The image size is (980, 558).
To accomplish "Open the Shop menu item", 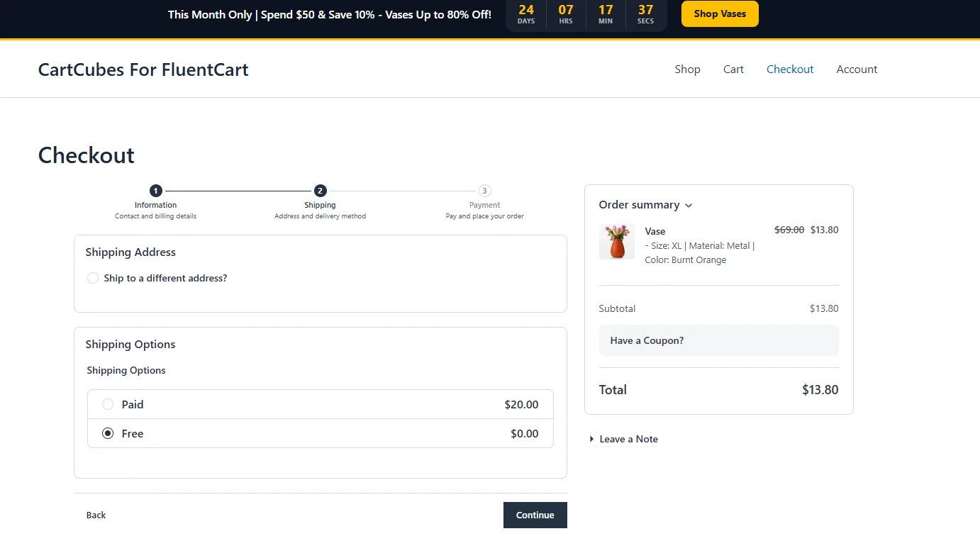I will click(x=687, y=69).
